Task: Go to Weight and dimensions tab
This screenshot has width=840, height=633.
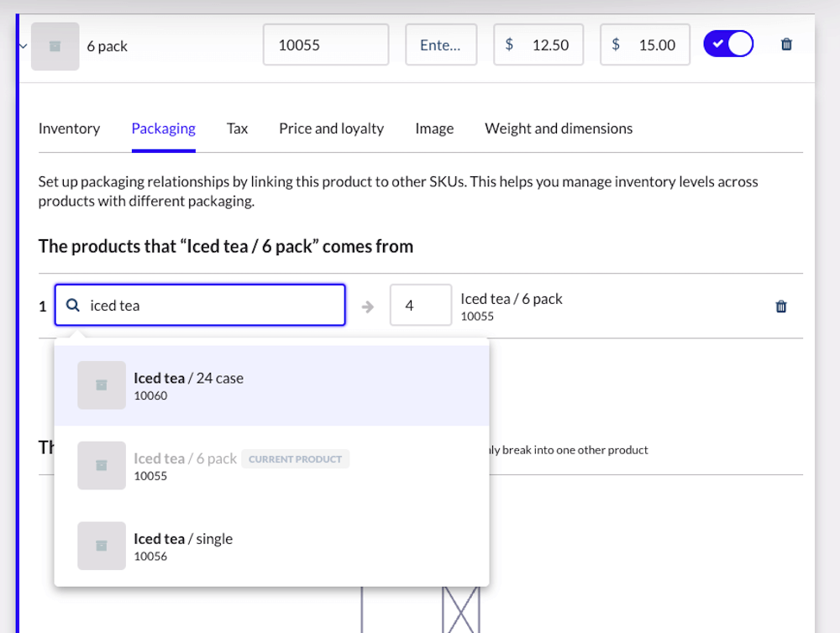Action: pos(559,128)
